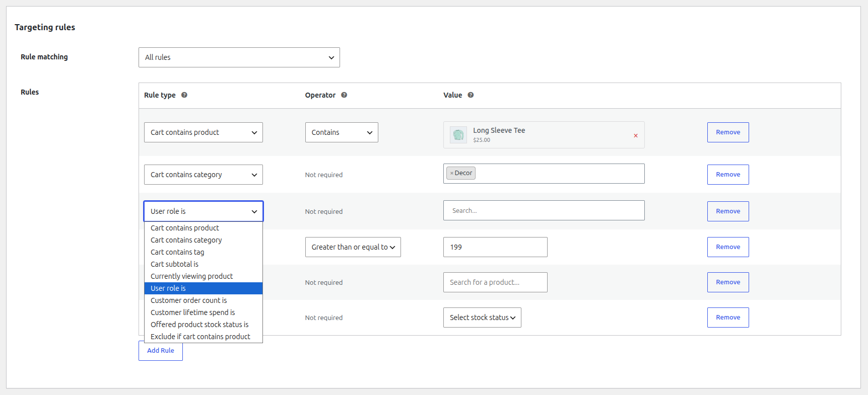Select the Customer order count is option
This screenshot has height=395, width=868.
pos(204,300)
